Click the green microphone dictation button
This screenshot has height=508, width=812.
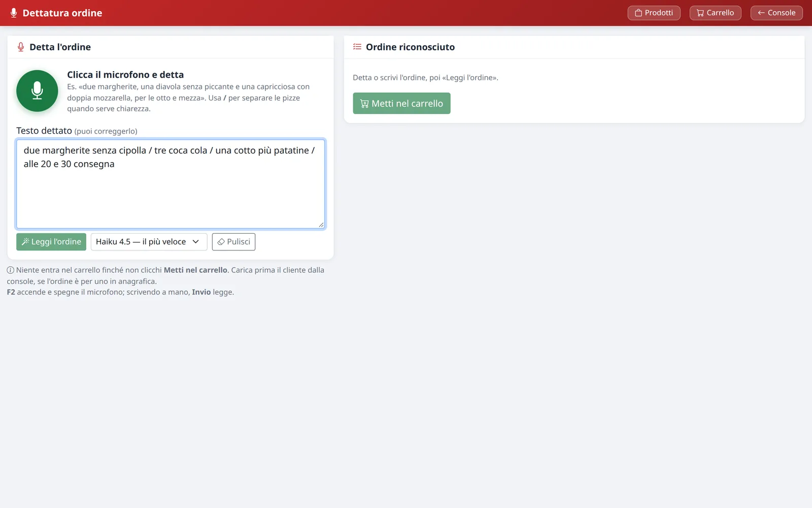tap(37, 91)
